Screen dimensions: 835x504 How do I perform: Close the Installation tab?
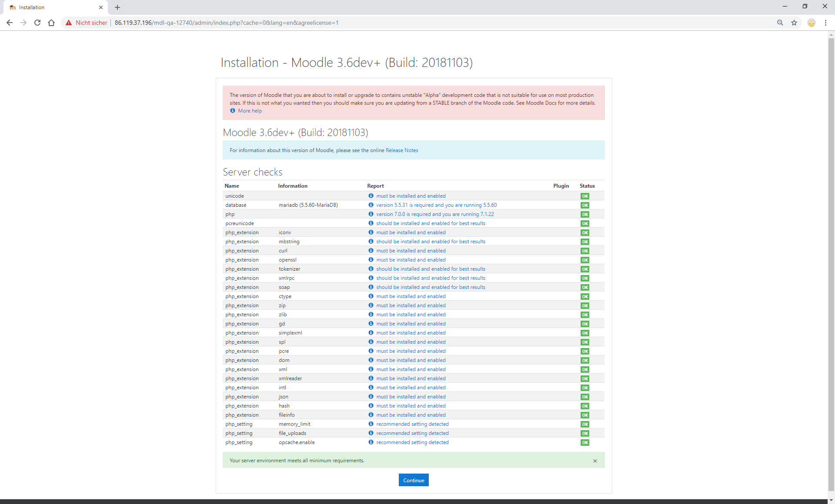point(101,7)
